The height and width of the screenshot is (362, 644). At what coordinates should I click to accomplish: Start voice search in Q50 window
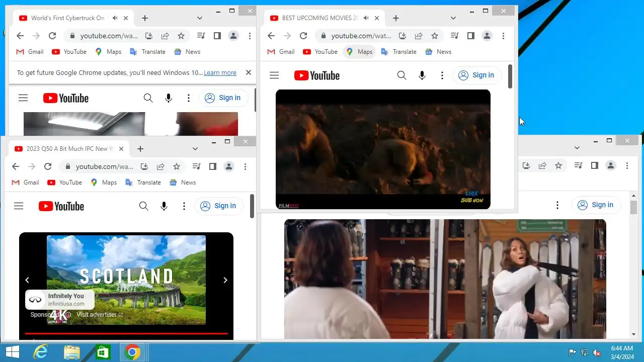tap(164, 206)
